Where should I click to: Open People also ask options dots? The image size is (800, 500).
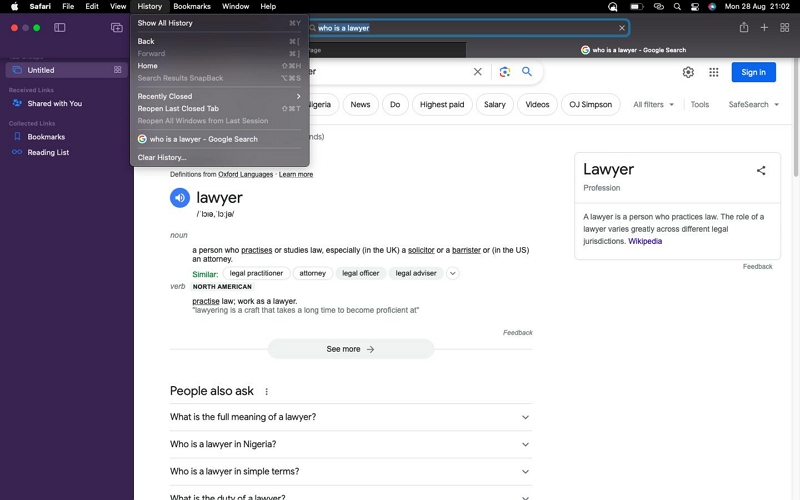click(x=266, y=391)
